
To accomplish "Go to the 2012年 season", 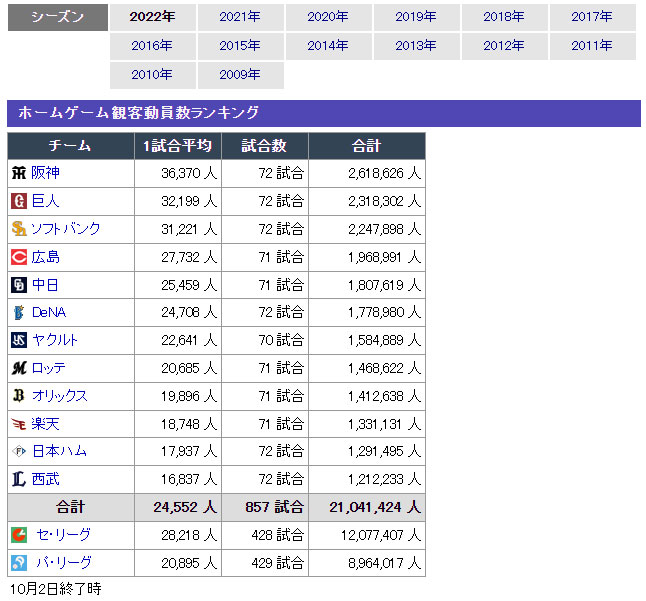I will pos(504,46).
